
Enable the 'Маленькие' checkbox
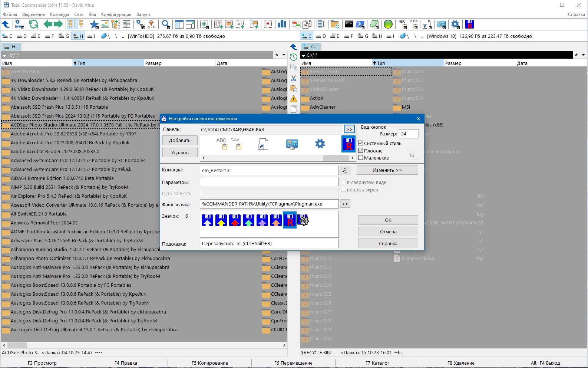[x=360, y=158]
